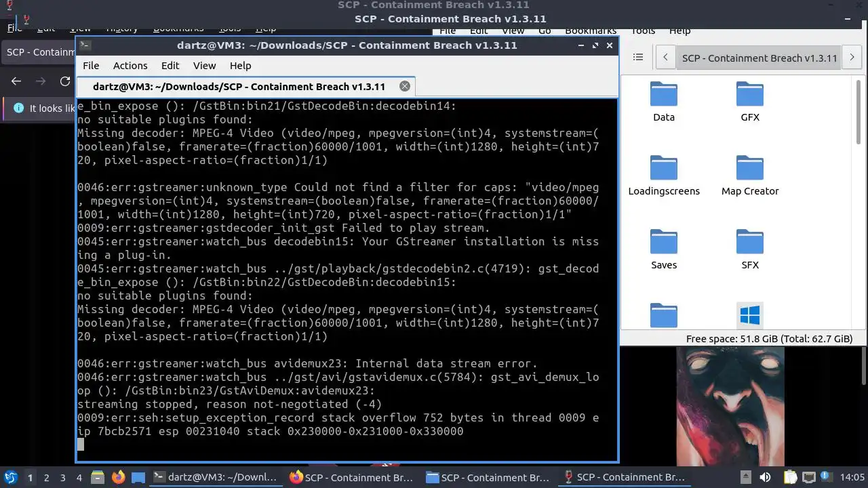Open the Map Creator folder
The width and height of the screenshot is (868, 488).
749,176
